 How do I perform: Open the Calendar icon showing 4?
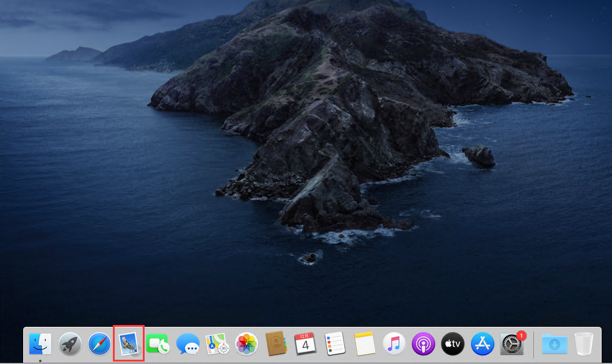tap(305, 344)
